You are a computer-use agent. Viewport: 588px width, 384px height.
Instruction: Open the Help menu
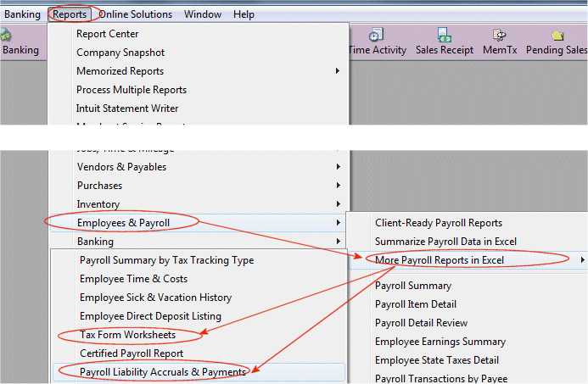(244, 14)
